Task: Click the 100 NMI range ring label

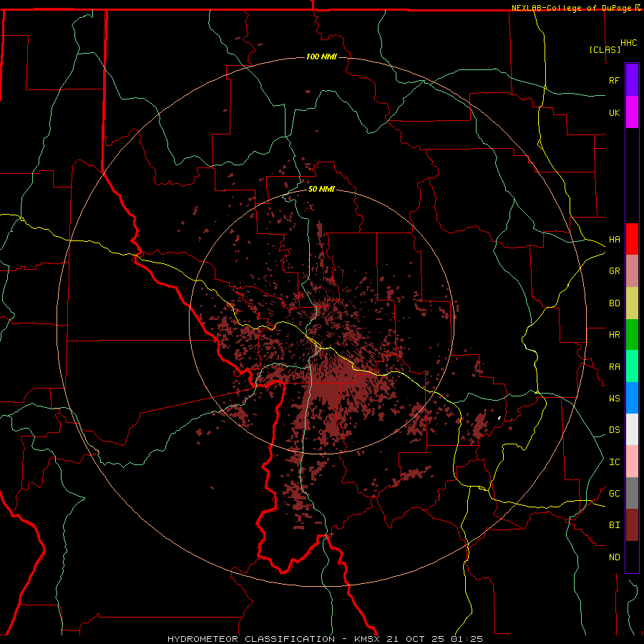Action: coord(321,57)
